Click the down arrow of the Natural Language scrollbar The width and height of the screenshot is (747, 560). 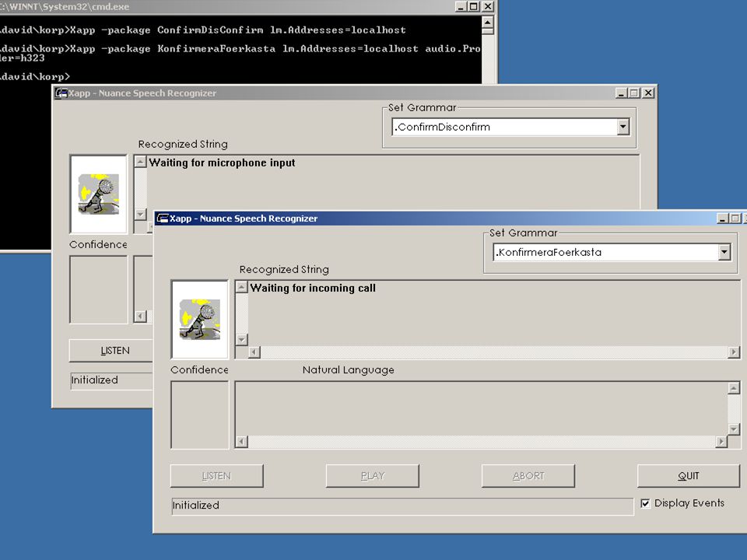click(x=734, y=429)
